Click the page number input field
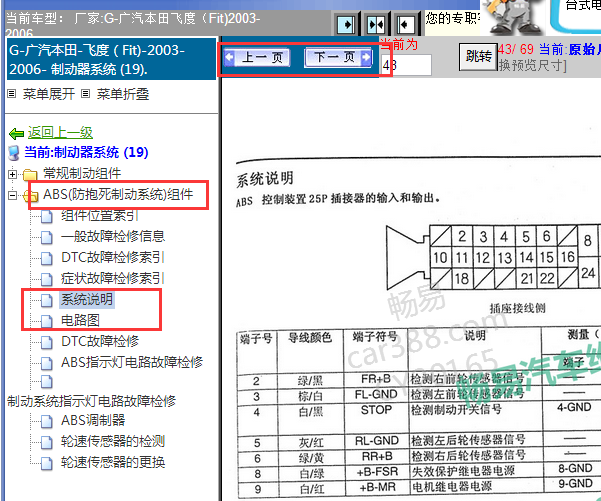Viewport: 601px width, 501px height. (x=406, y=65)
